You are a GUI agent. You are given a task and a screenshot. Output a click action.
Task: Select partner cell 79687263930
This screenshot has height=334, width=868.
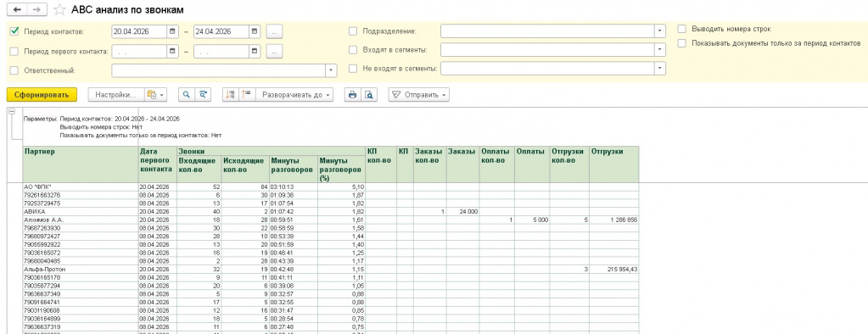click(x=81, y=228)
